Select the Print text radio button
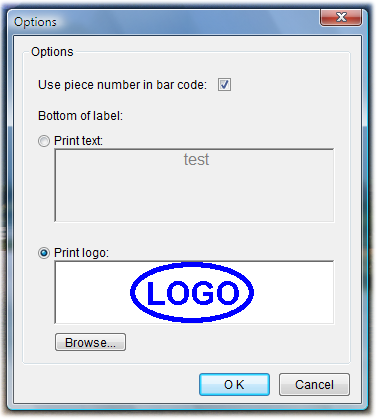 point(44,141)
